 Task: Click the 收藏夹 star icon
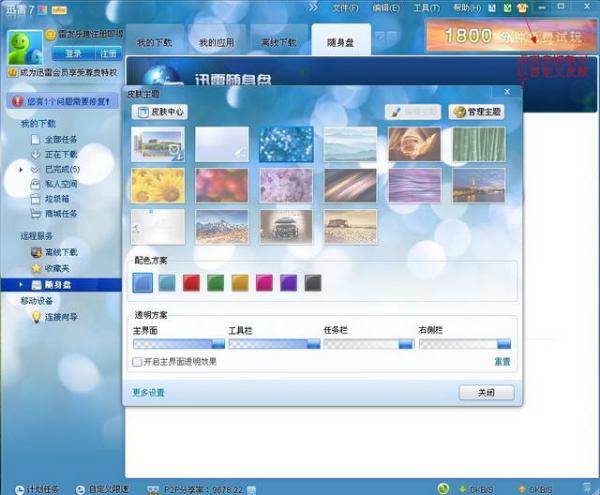pos(36,268)
